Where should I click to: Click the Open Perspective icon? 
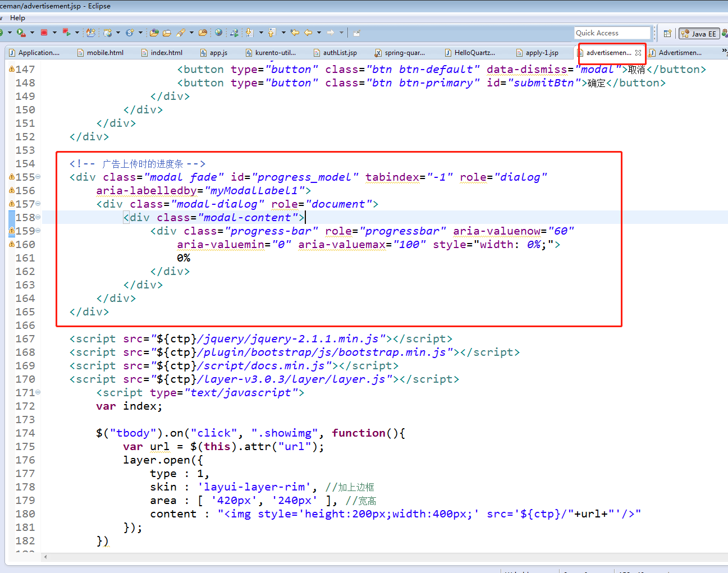[667, 33]
